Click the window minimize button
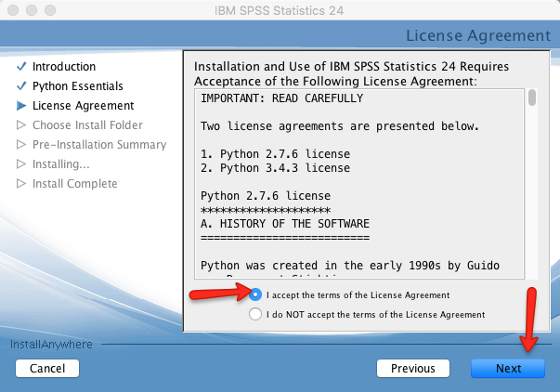Image resolution: width=560 pixels, height=392 pixels. pos(32,10)
